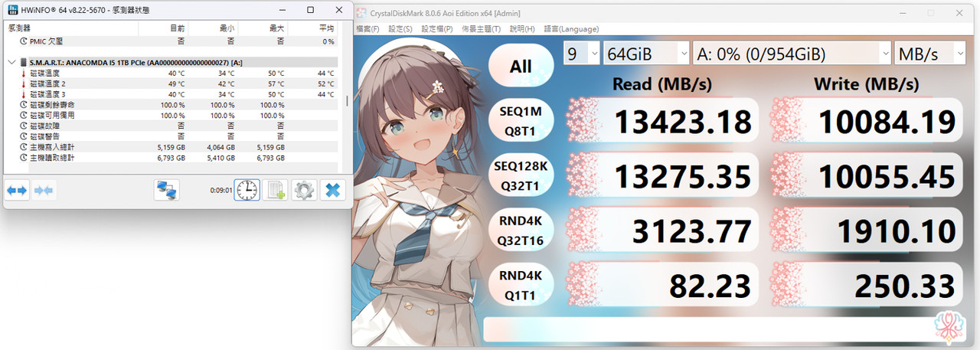Click the RND4K Q1T1 write result 250.33
The image size is (980, 350).
(866, 286)
